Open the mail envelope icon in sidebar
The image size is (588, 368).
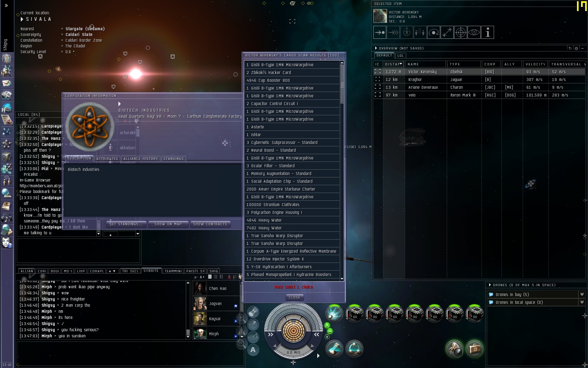click(7, 83)
